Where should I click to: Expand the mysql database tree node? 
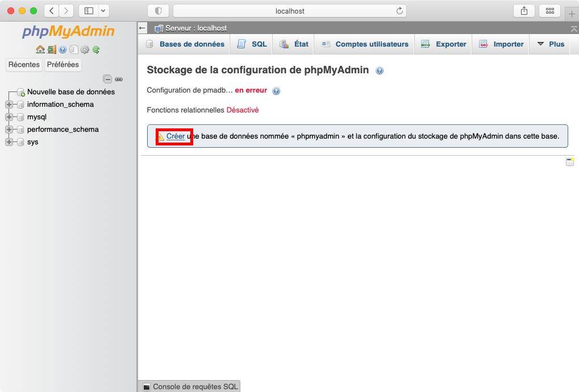coord(9,117)
